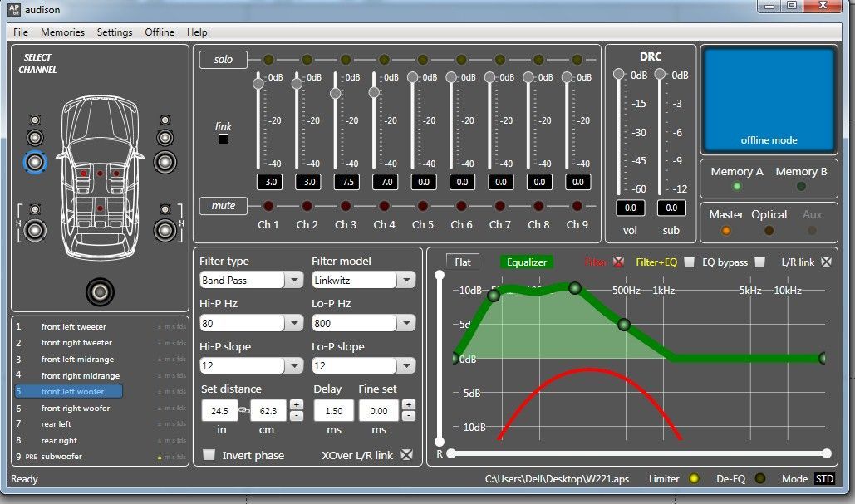Click the highlighted front left woofer speaker icon

click(x=35, y=162)
